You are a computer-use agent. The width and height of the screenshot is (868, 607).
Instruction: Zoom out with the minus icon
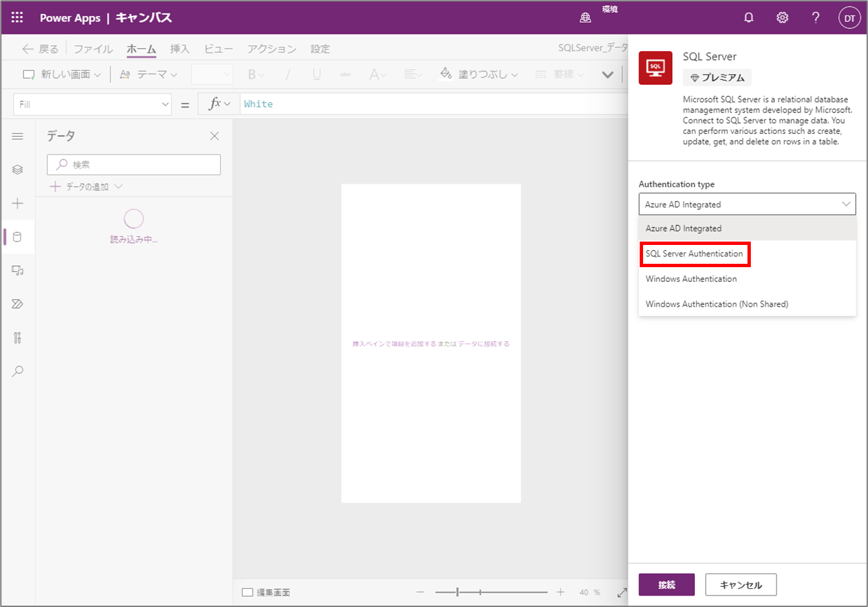point(420,592)
